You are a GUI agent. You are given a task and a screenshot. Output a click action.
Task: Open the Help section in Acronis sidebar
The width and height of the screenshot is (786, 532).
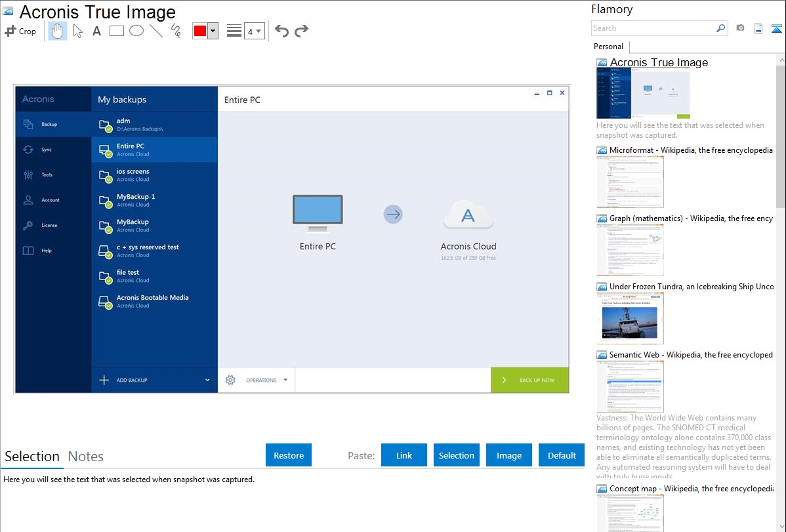[x=53, y=250]
